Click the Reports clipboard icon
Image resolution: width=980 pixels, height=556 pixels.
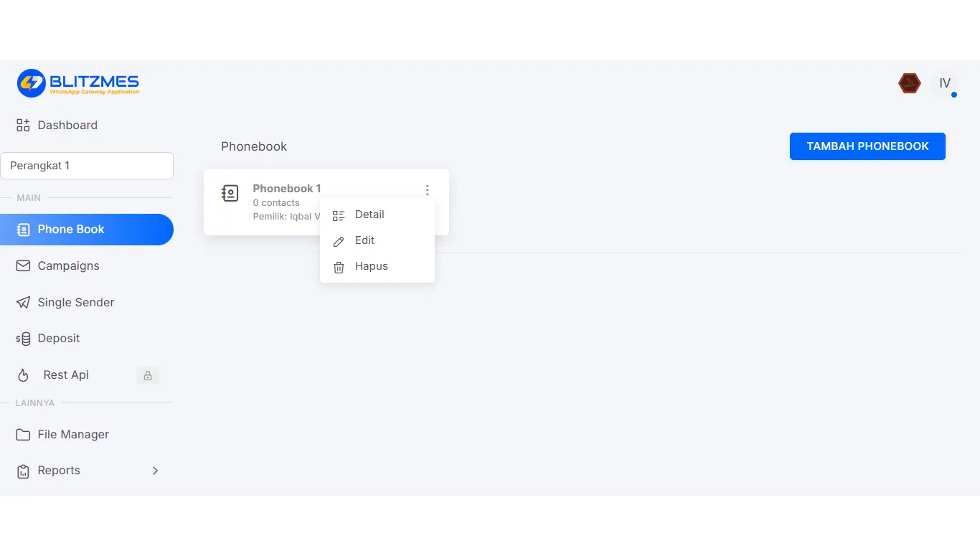click(x=23, y=471)
